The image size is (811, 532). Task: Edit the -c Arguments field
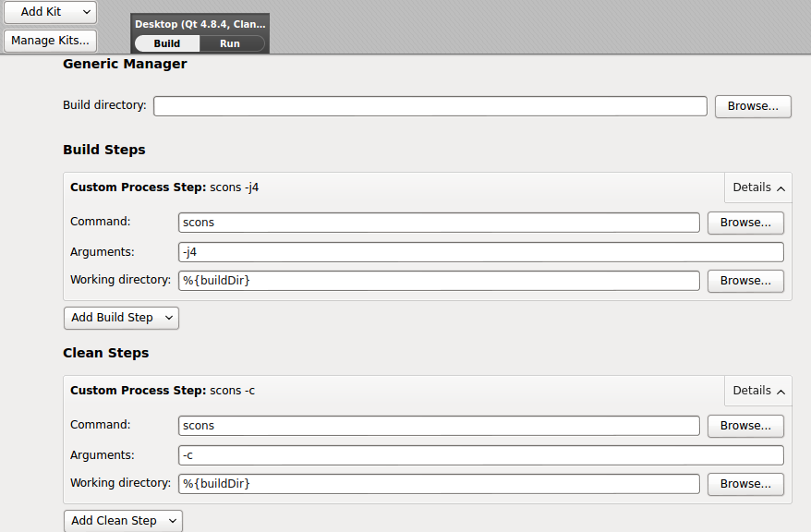[481, 455]
